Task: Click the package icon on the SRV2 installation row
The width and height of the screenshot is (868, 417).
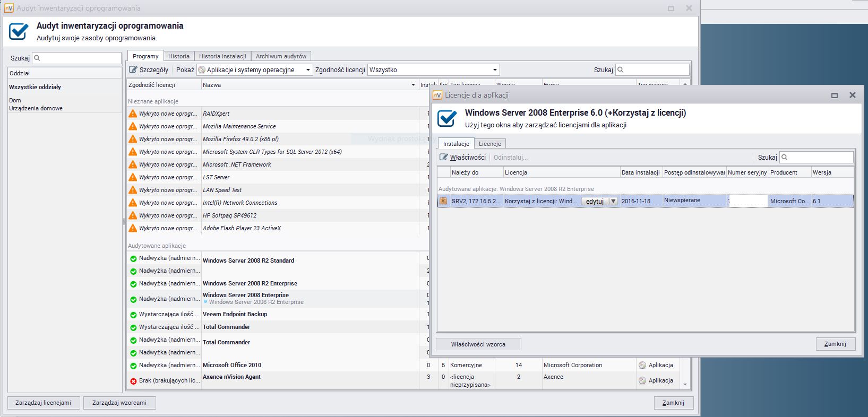Action: pyautogui.click(x=443, y=201)
